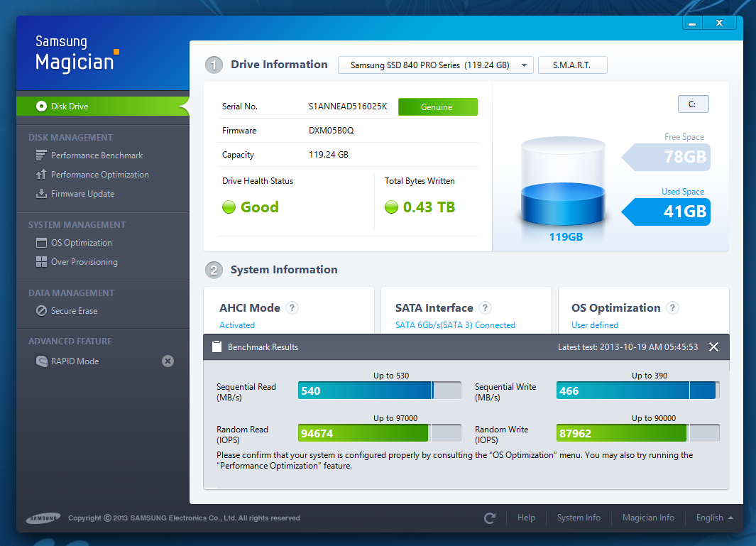Click the Sequential Write 466 bar
This screenshot has width=756, height=546.
click(637, 391)
